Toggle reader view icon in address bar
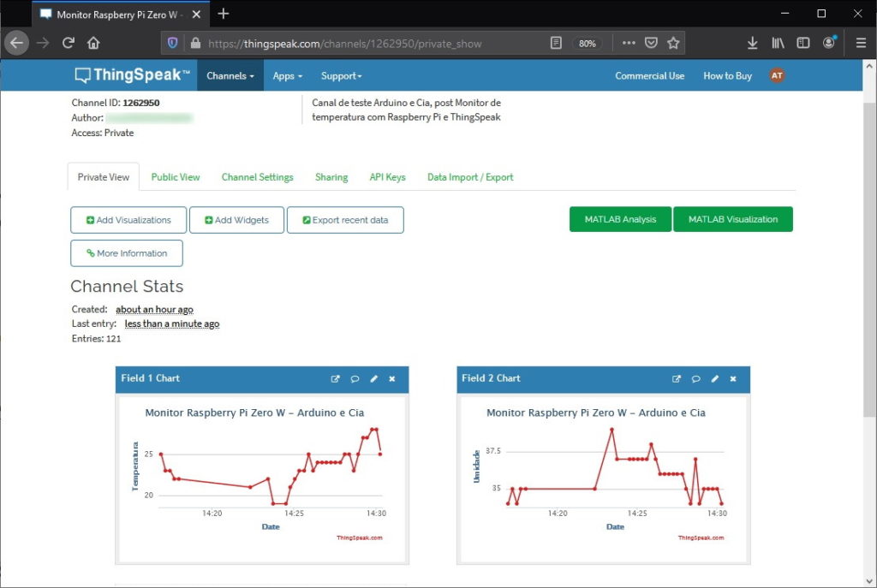The image size is (877, 588). 556,43
